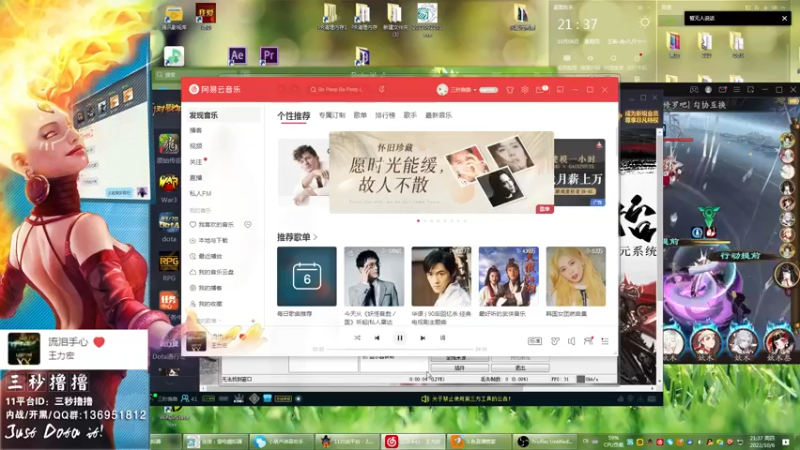Close the 暂无人说话 overlay
This screenshot has width=800, height=450.
pos(784,18)
